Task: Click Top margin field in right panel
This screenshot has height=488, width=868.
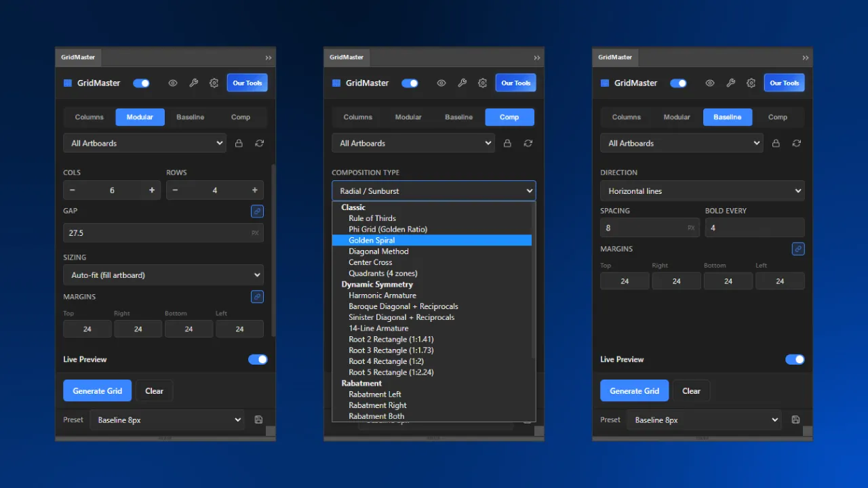Action: click(625, 281)
